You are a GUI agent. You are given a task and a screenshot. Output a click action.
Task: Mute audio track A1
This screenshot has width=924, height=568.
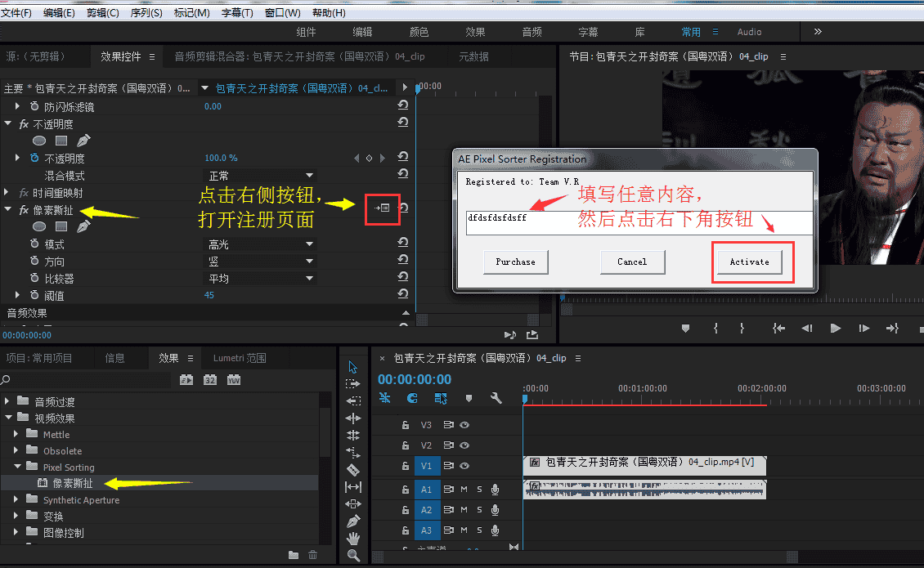click(x=464, y=490)
